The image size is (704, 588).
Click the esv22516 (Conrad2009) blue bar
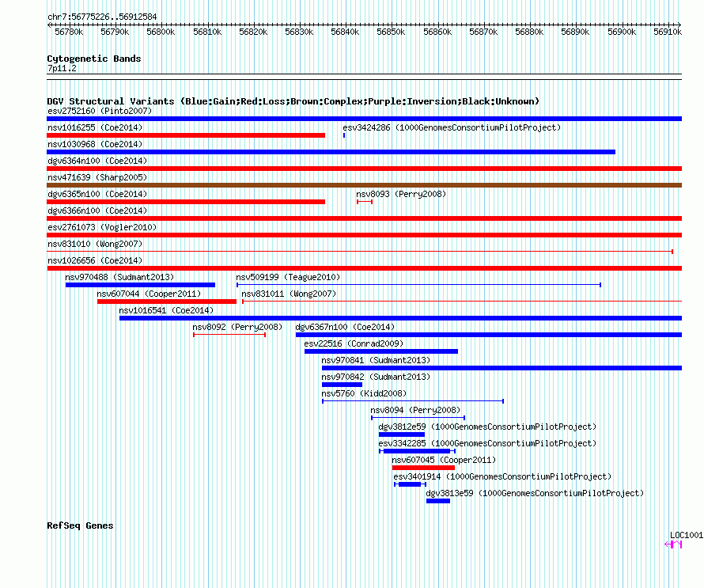[x=381, y=351]
